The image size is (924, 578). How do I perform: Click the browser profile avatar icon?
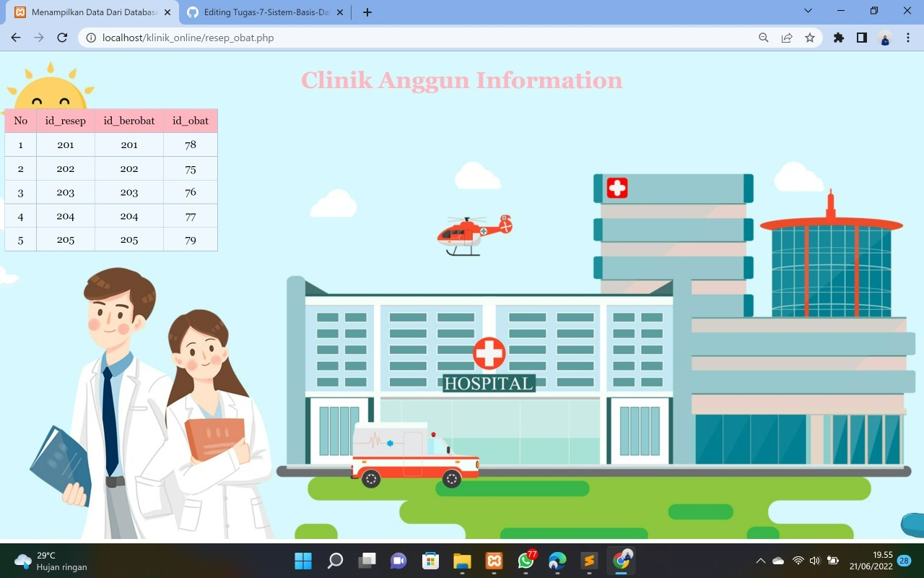(884, 38)
